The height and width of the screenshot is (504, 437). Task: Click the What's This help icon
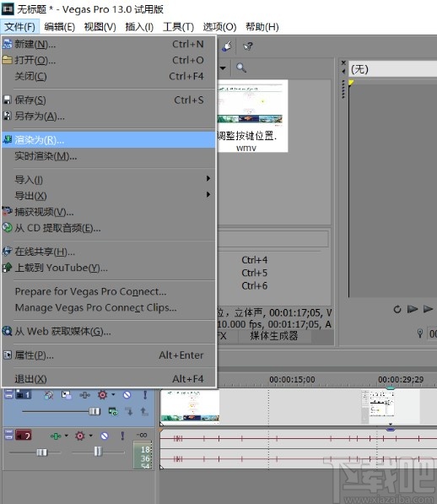tap(248, 46)
